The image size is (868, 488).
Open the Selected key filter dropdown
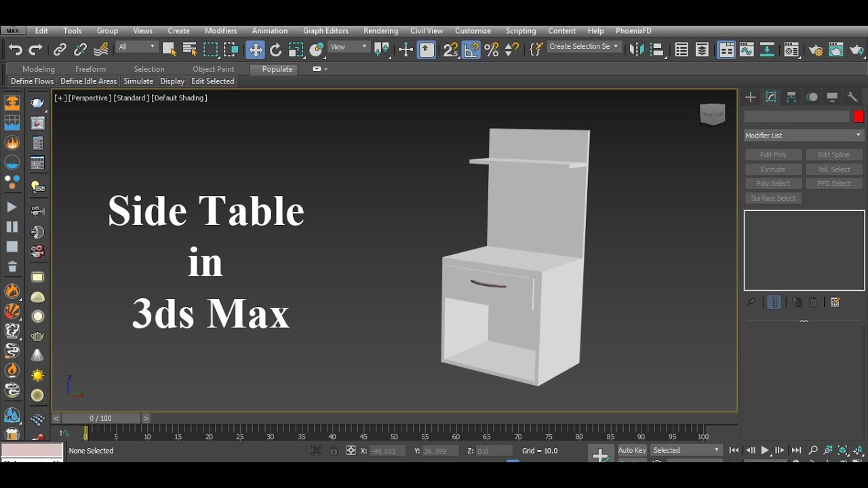pyautogui.click(x=686, y=450)
